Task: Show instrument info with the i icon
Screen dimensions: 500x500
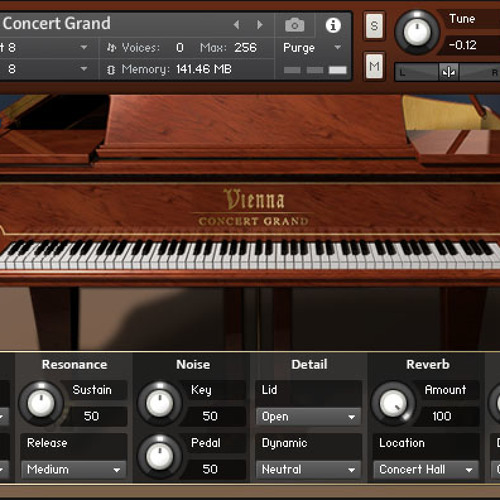Action: (x=333, y=25)
